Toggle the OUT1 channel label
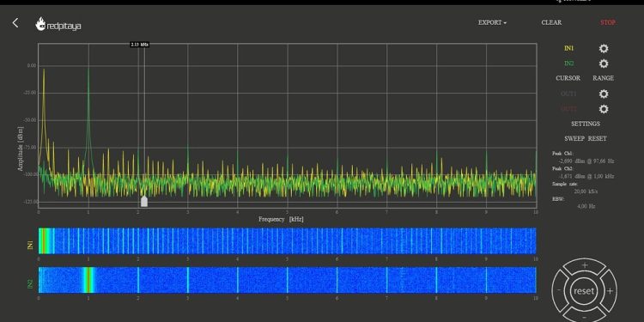Viewport: 644px width, 322px height. 568,94
